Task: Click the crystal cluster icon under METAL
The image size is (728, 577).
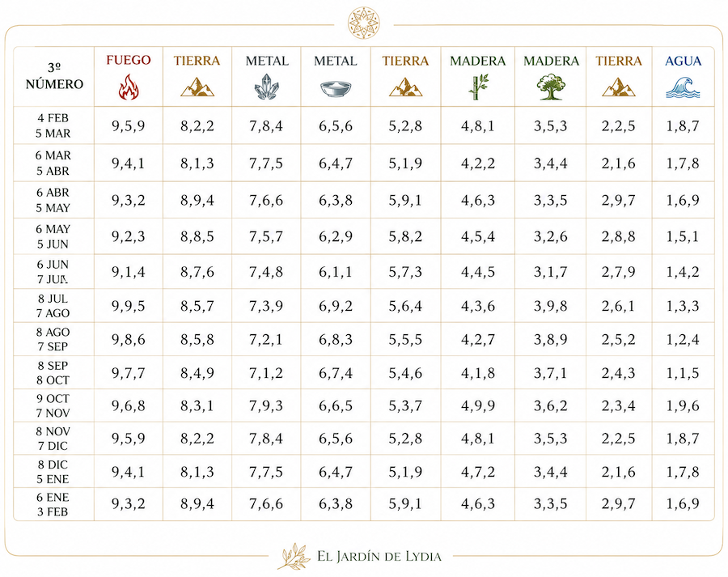Action: click(266, 87)
